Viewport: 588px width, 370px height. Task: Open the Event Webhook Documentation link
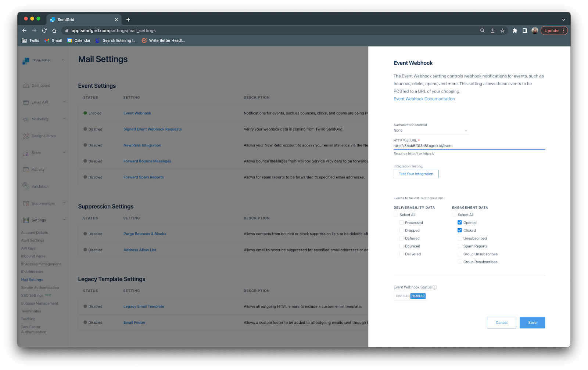pyautogui.click(x=423, y=98)
